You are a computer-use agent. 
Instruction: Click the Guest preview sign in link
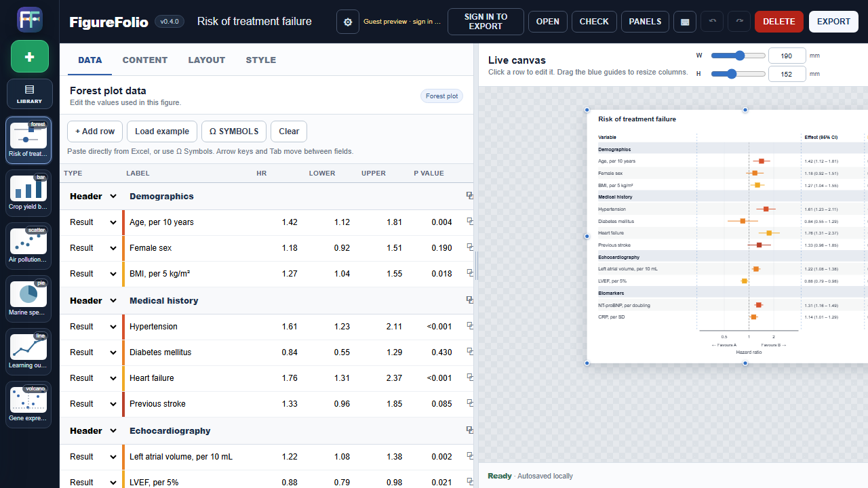click(x=402, y=22)
